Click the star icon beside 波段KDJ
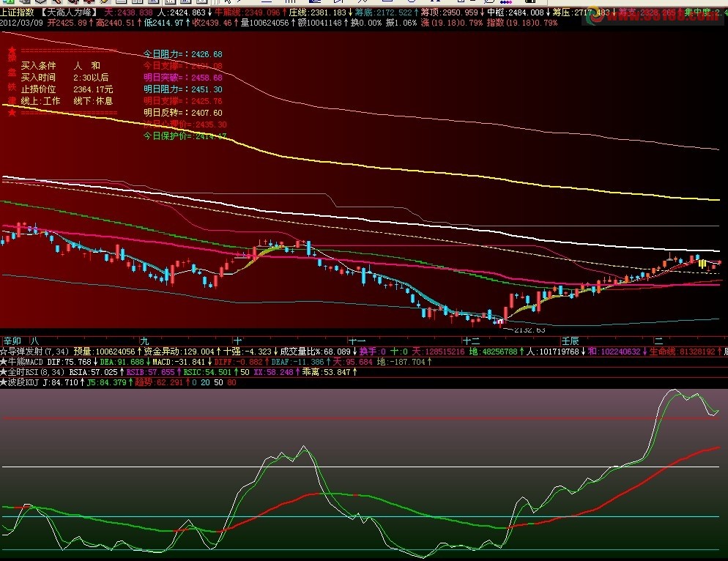The width and height of the screenshot is (728, 561). [x=4, y=382]
